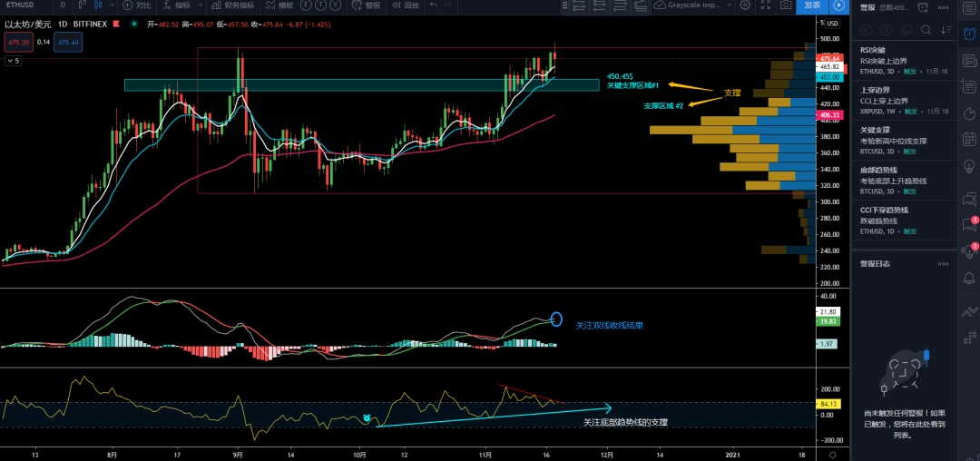Select the fourth curve-tool icon in floating toolbar
The height and width of the screenshot is (461, 980).
click(x=640, y=5)
